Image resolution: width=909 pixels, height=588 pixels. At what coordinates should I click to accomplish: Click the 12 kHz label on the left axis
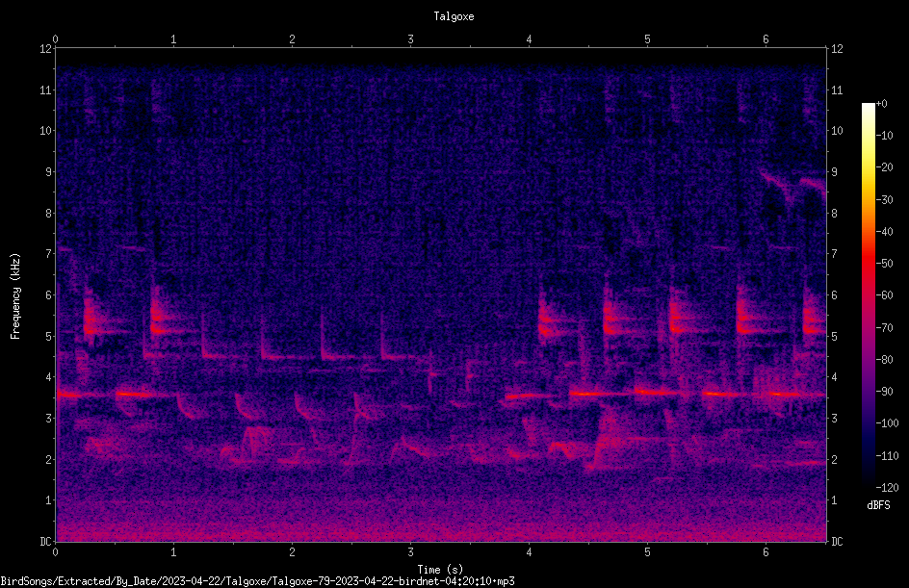coord(46,49)
